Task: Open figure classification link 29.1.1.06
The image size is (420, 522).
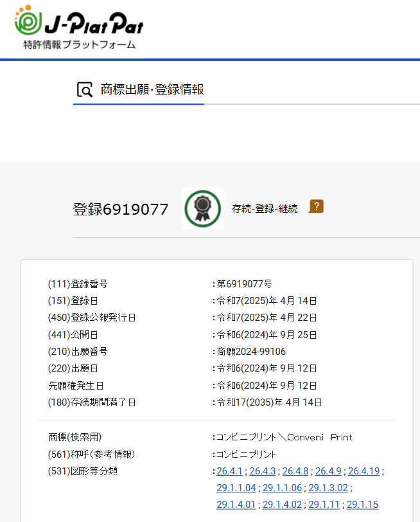Action: [x=283, y=488]
